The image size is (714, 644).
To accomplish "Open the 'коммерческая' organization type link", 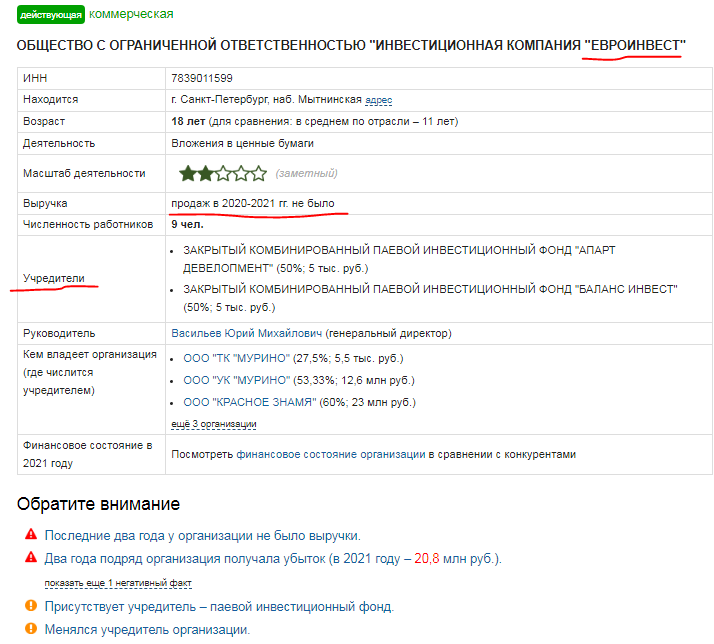I will pos(131,14).
